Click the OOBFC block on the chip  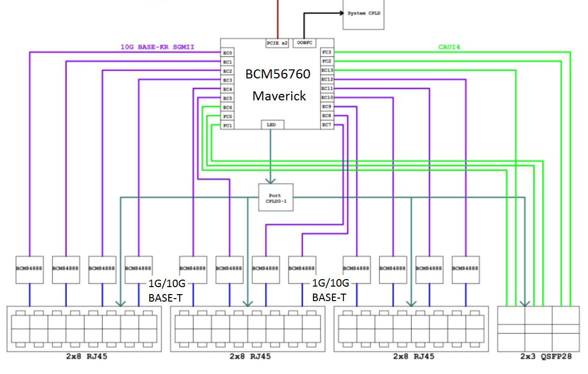pyautogui.click(x=304, y=43)
